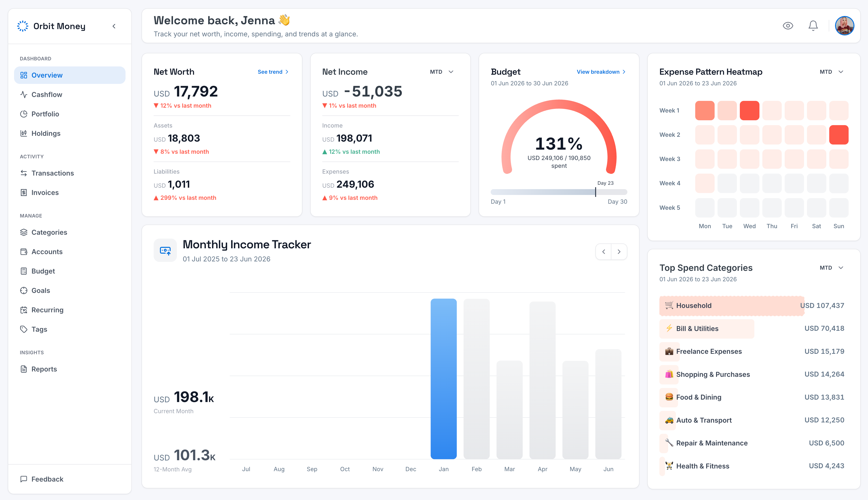
Task: Click the April income bar
Action: 542,380
